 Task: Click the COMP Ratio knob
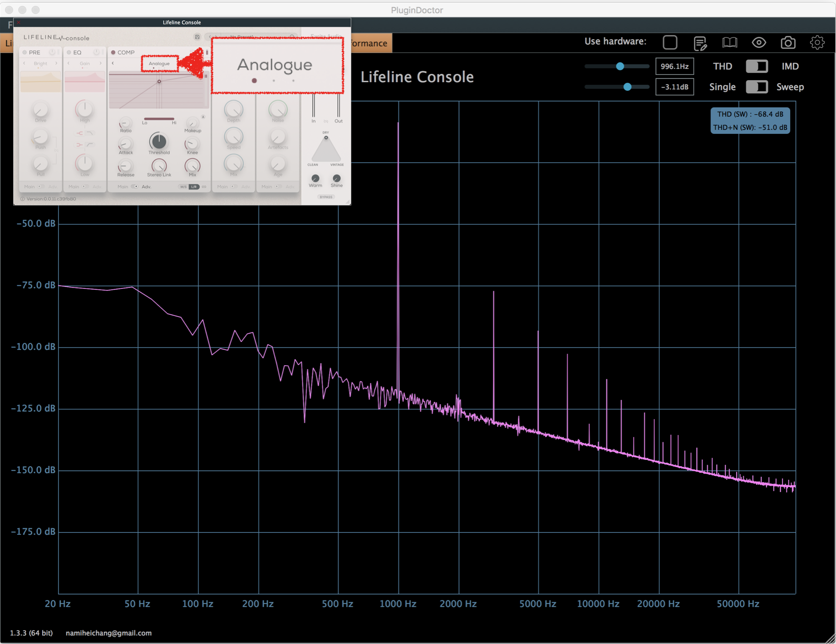coord(125,122)
